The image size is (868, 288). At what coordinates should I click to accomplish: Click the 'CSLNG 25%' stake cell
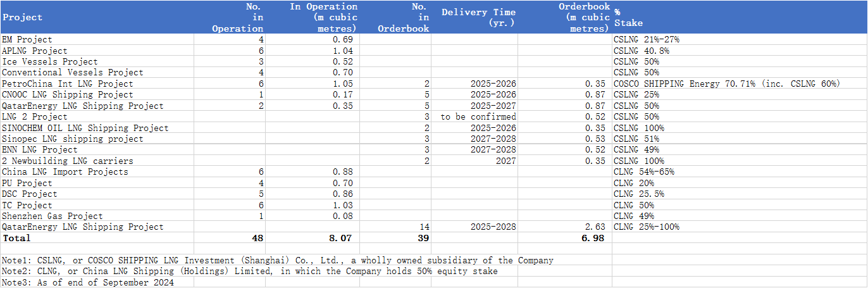click(x=739, y=94)
